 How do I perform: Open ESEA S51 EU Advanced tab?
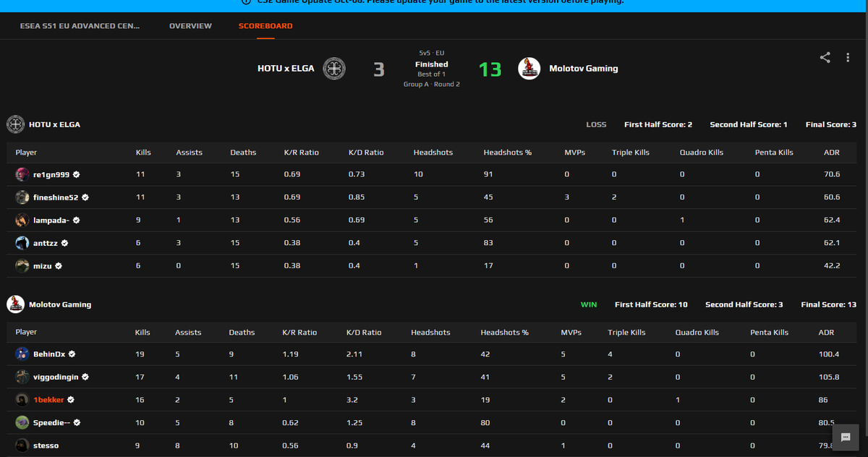pos(80,26)
